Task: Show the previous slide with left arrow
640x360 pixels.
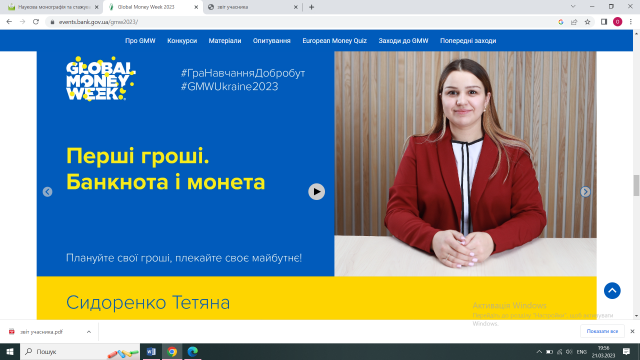Action: (47, 192)
